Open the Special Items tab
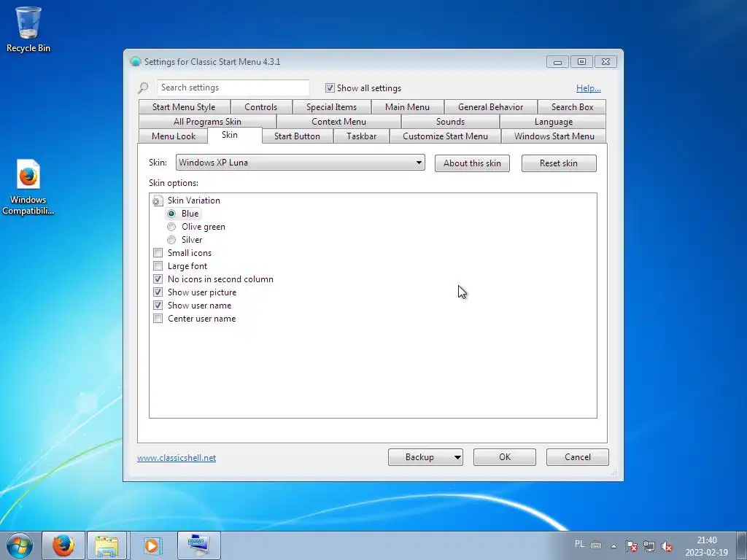This screenshot has width=747, height=560. pyautogui.click(x=332, y=107)
